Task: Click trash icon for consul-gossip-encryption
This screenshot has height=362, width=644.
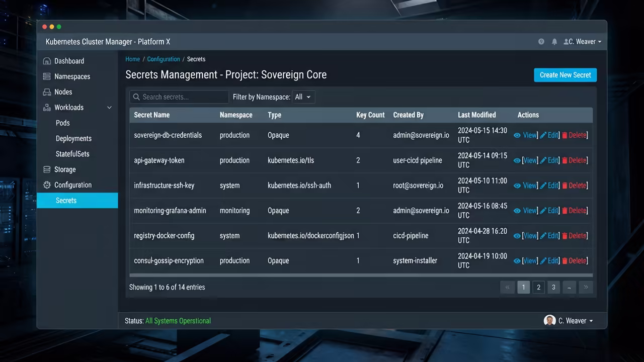Action: (x=565, y=261)
